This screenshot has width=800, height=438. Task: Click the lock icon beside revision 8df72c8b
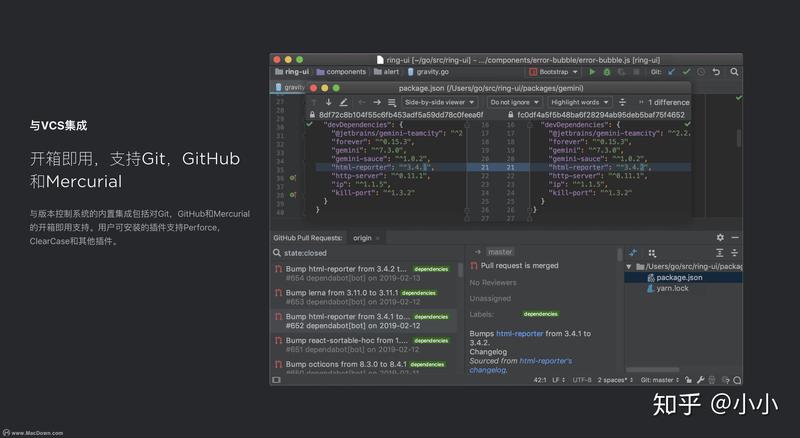pos(312,115)
